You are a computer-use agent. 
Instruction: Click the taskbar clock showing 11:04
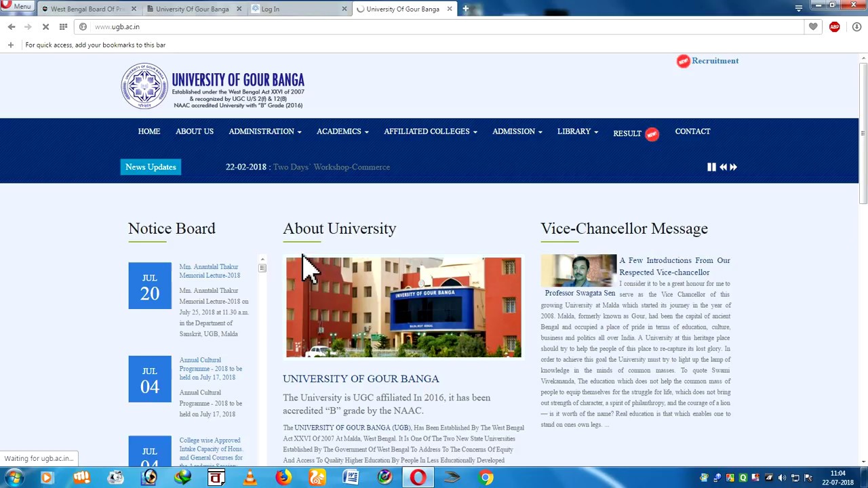[837, 478]
